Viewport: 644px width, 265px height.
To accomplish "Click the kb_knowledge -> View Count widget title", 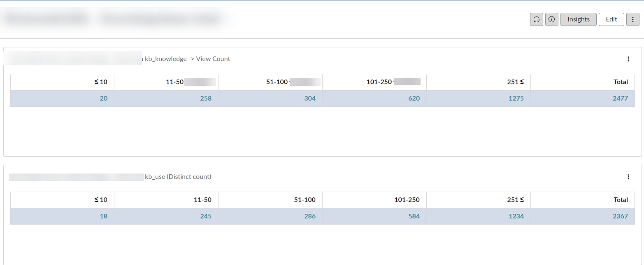I will pyautogui.click(x=187, y=59).
